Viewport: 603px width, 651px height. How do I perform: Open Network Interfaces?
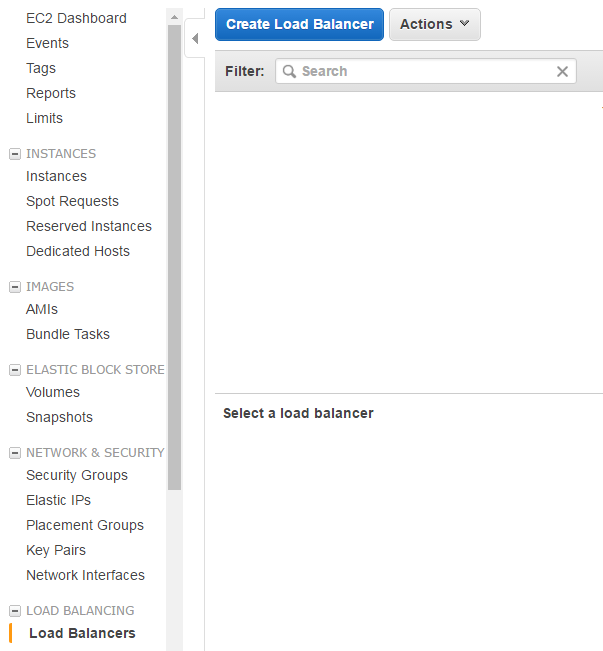85,575
